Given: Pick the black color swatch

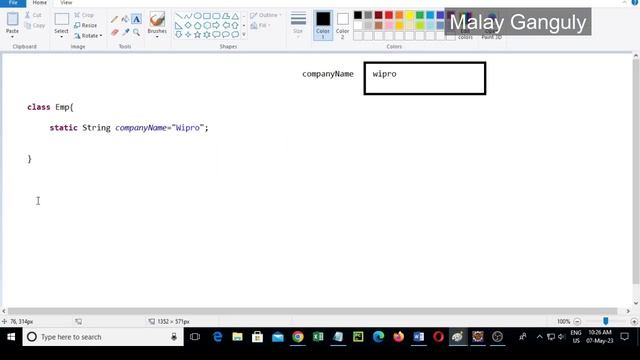Looking at the screenshot, I should click(358, 15).
